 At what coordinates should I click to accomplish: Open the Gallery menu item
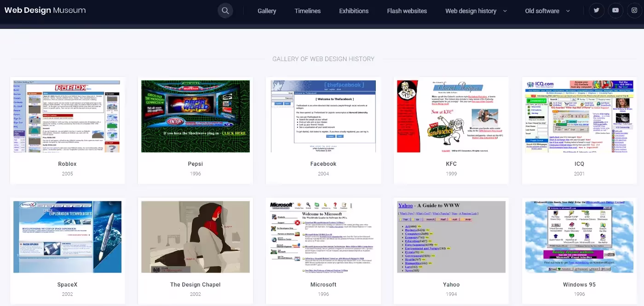pyautogui.click(x=267, y=11)
